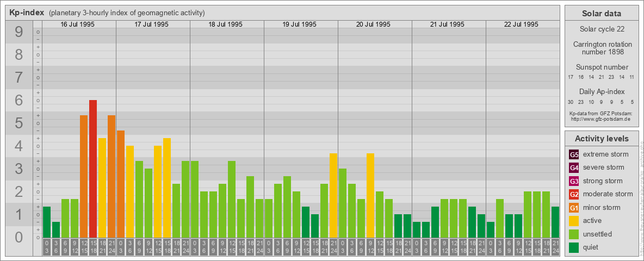Click the Kp scale number 3
The height and width of the screenshot is (261, 644).
[19, 169]
